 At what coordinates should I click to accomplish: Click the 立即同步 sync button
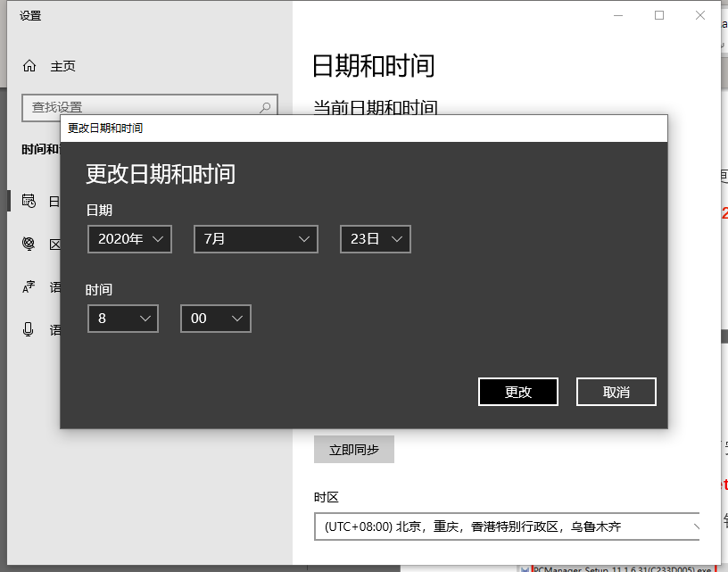(352, 449)
